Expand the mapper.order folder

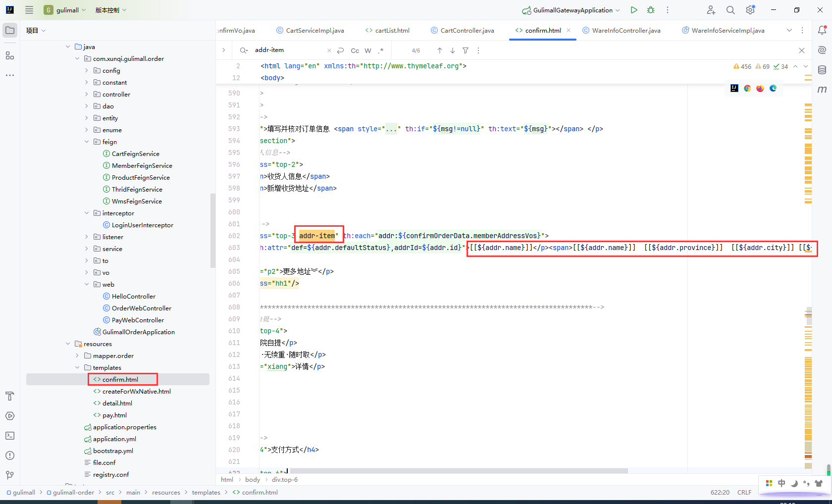coord(77,355)
